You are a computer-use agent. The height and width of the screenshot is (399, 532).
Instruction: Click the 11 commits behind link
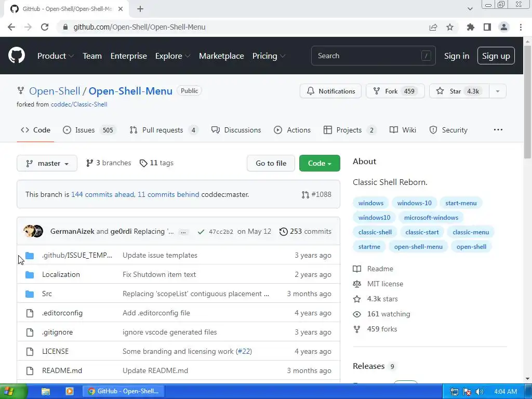tap(168, 194)
